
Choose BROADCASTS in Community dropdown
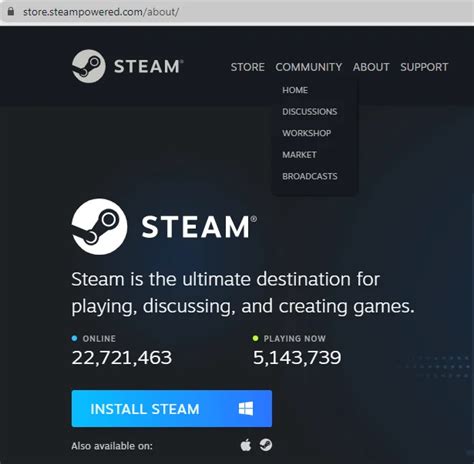310,176
